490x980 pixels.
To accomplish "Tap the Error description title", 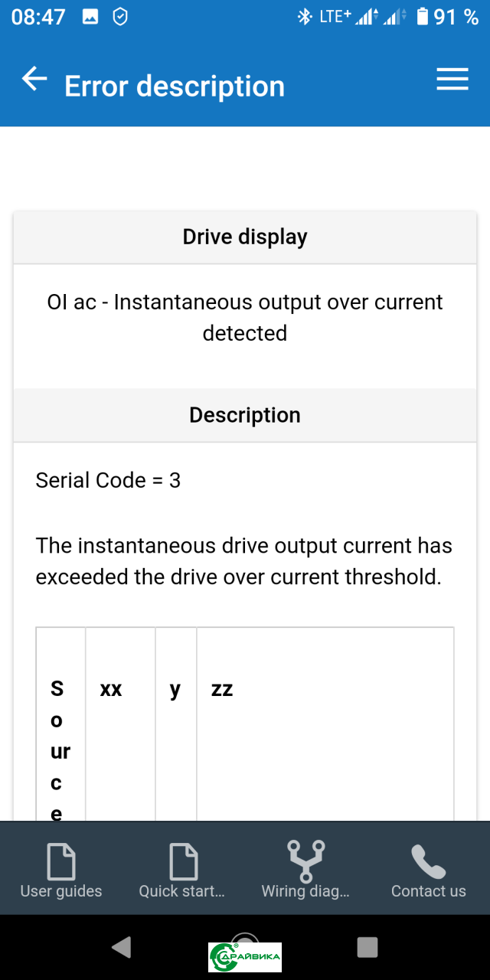I will pos(175,86).
